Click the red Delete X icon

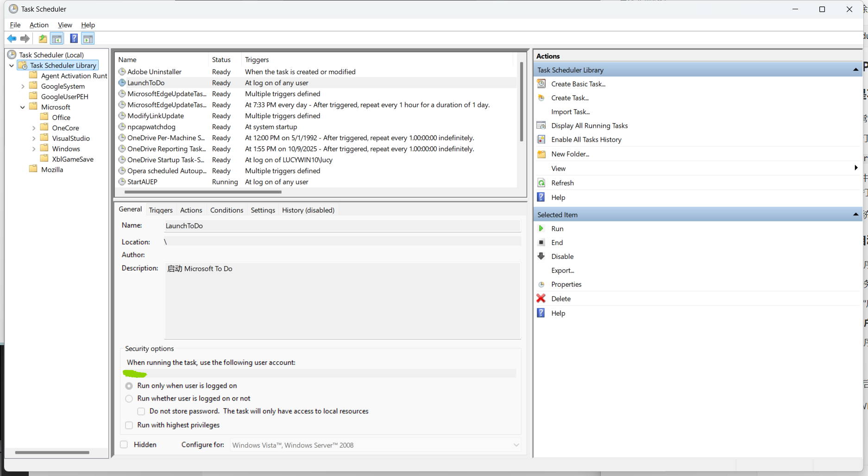point(541,299)
